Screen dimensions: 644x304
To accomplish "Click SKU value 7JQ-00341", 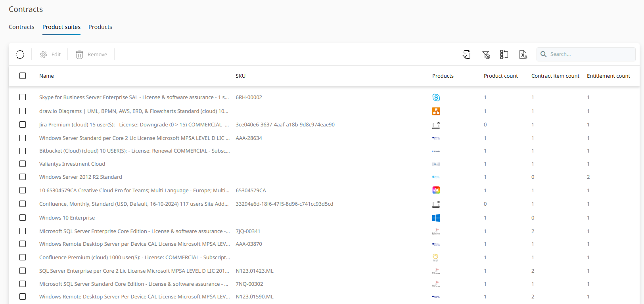I will click(x=248, y=231).
